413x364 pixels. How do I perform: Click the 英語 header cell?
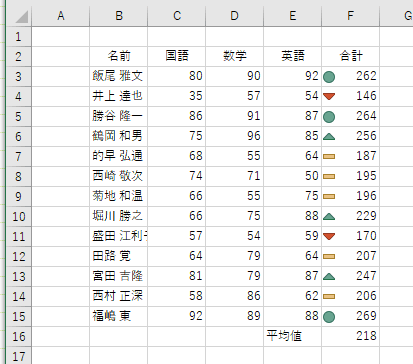pyautogui.click(x=293, y=56)
